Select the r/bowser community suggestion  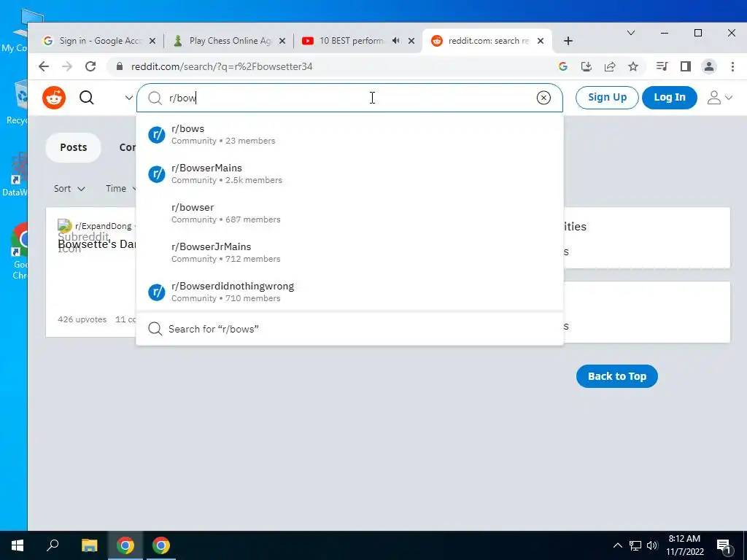349,214
